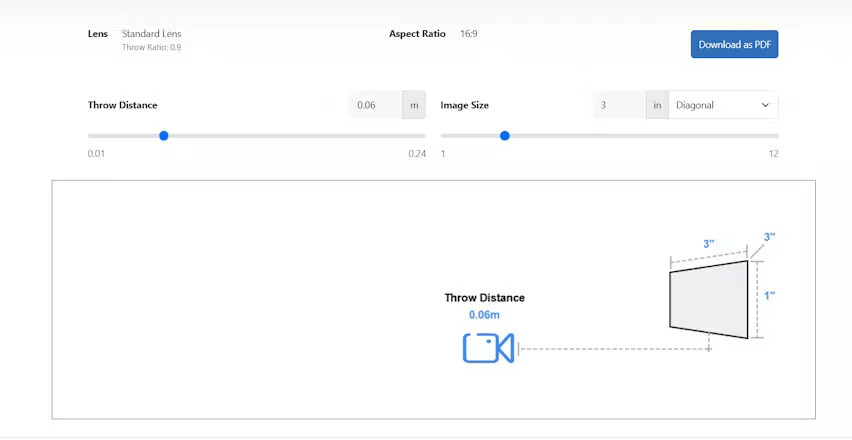Click the 3" diagonal label at the screen corner
The image size is (852, 440).
(x=769, y=237)
